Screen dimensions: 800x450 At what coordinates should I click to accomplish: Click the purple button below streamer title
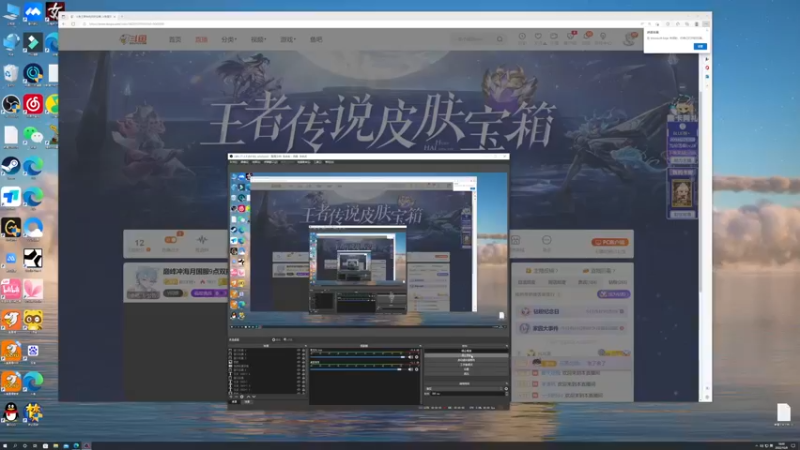209,293
